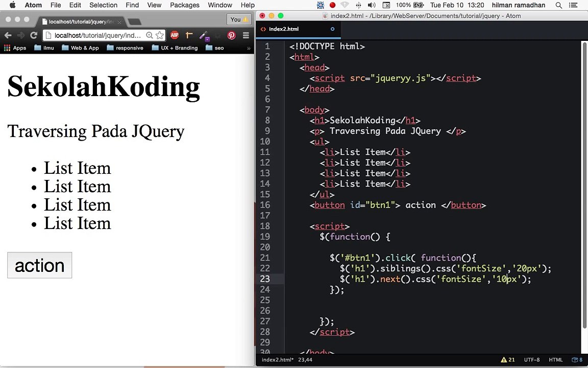This screenshot has height=368, width=588.
Task: Open the purple eyedropper color picker extension
Action: point(204,36)
